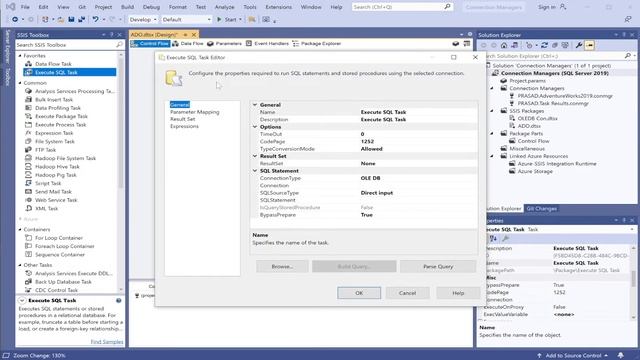Choose Sequence Container in toolbox
This screenshot has width=640, height=360.
coord(60,255)
